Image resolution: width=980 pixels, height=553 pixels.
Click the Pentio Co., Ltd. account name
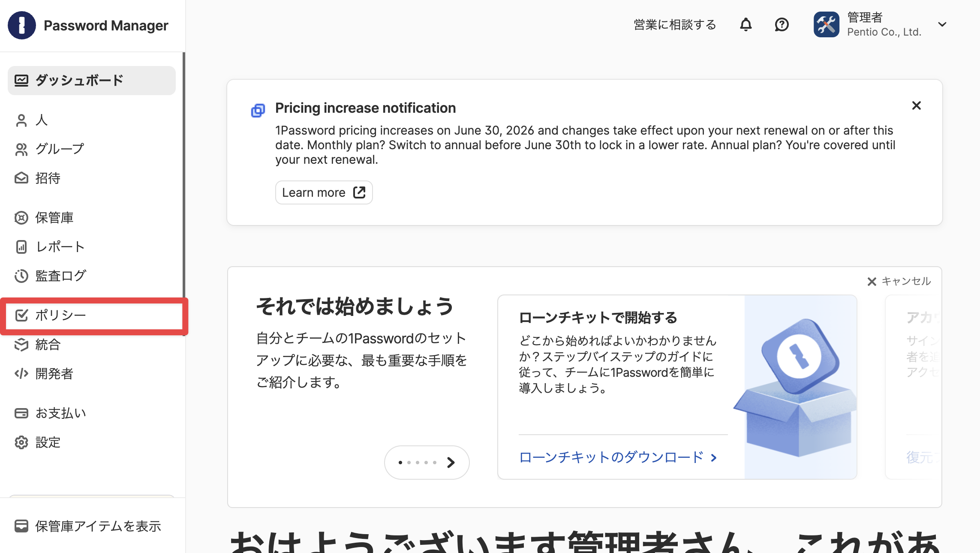pos(884,32)
